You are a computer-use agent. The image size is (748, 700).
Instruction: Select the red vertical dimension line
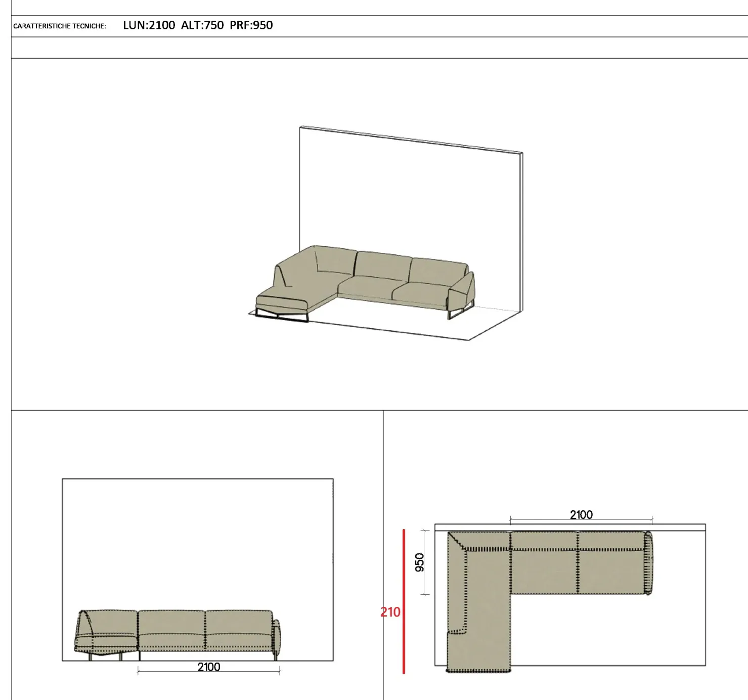(x=404, y=601)
